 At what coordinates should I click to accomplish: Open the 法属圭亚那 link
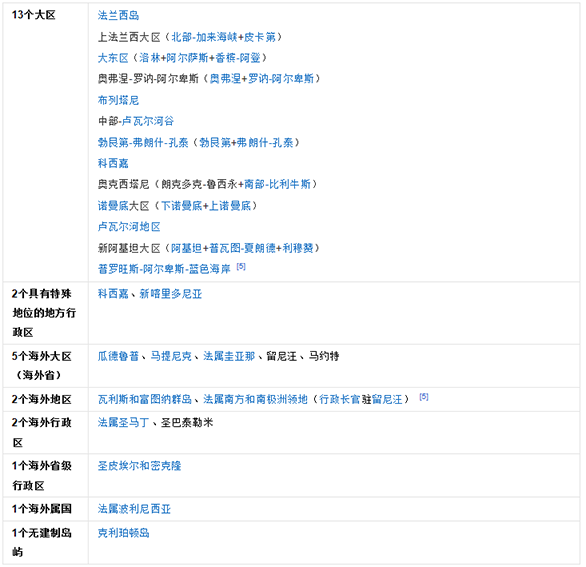pyautogui.click(x=229, y=356)
